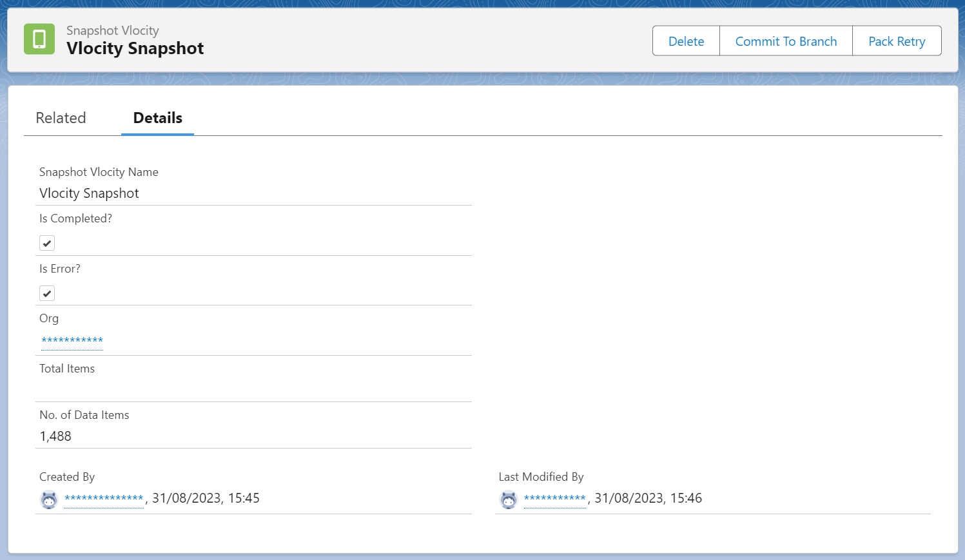
Task: Open the Created By user name link
Action: [104, 498]
